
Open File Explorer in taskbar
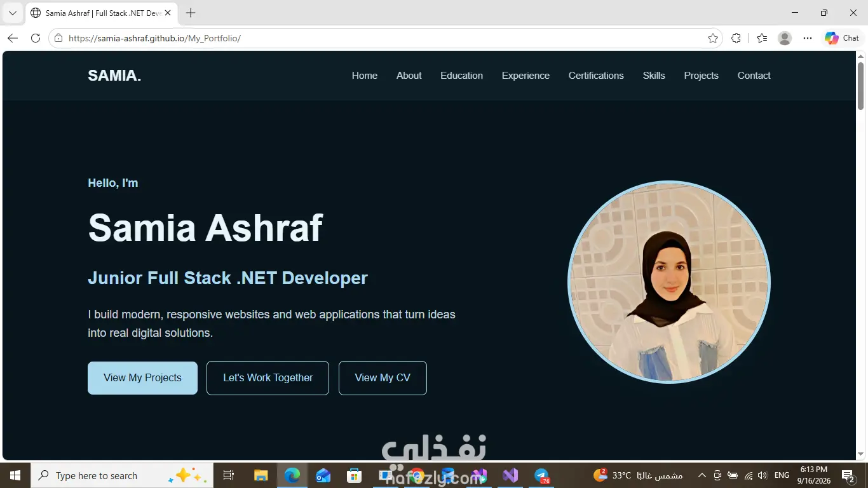261,475
